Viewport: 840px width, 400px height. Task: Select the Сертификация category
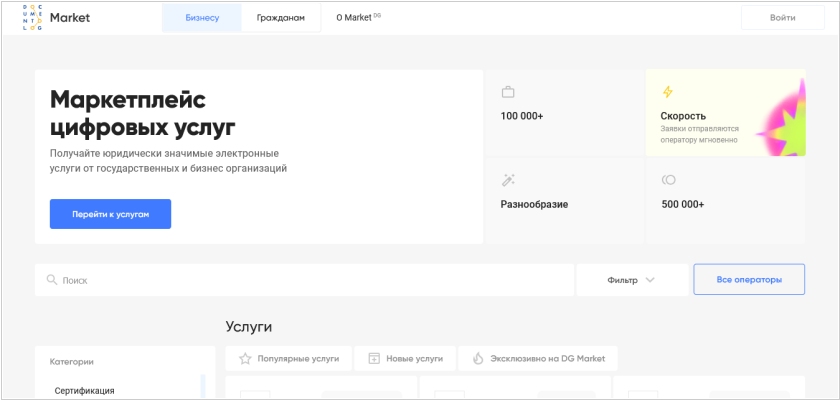pos(84,391)
